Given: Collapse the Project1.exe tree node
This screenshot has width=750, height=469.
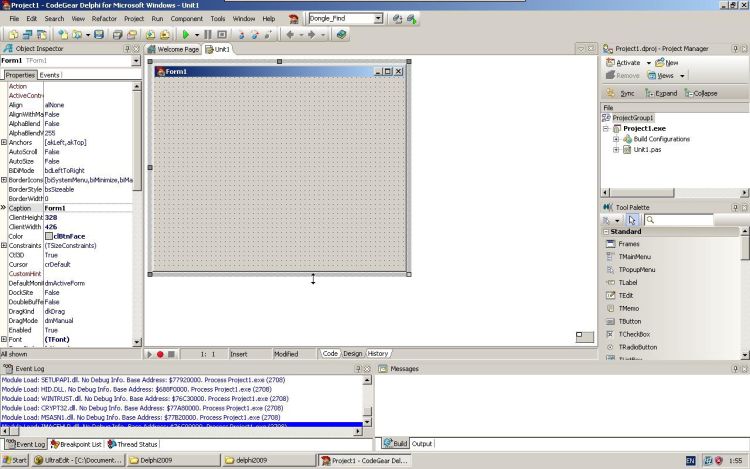Looking at the screenshot, I should tap(606, 129).
